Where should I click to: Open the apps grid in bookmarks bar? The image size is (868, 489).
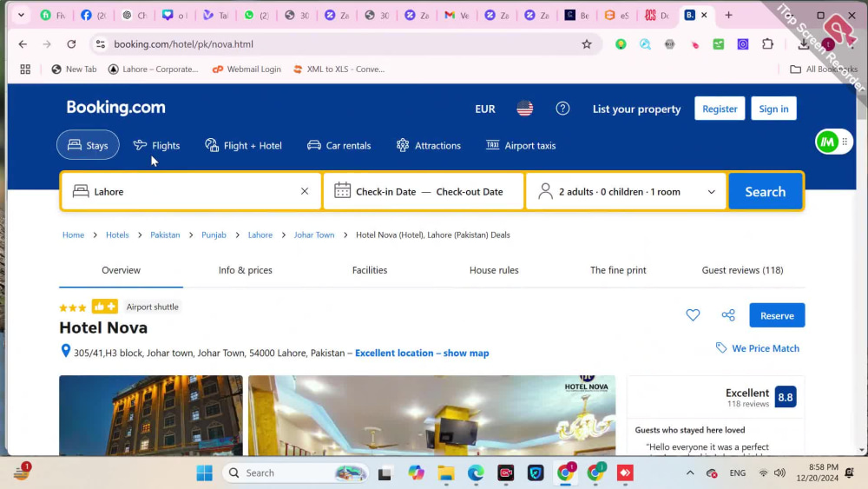tap(25, 69)
